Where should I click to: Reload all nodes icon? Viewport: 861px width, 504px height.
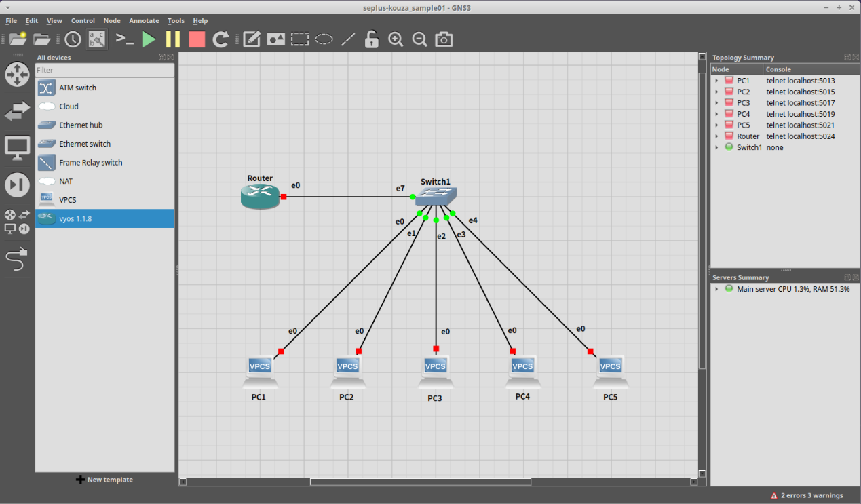(x=221, y=39)
